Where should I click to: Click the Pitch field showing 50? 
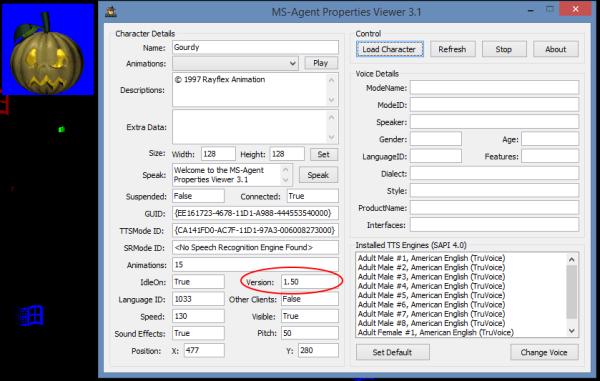(310, 334)
